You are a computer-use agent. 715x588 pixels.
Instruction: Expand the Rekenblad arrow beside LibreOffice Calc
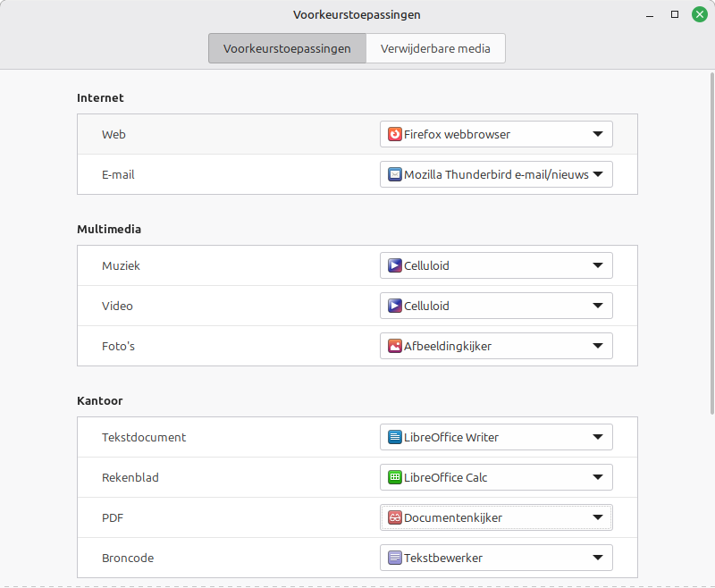pyautogui.click(x=598, y=477)
